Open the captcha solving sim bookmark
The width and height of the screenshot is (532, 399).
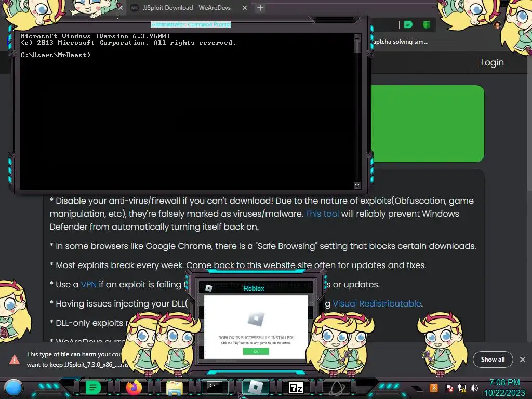point(401,42)
